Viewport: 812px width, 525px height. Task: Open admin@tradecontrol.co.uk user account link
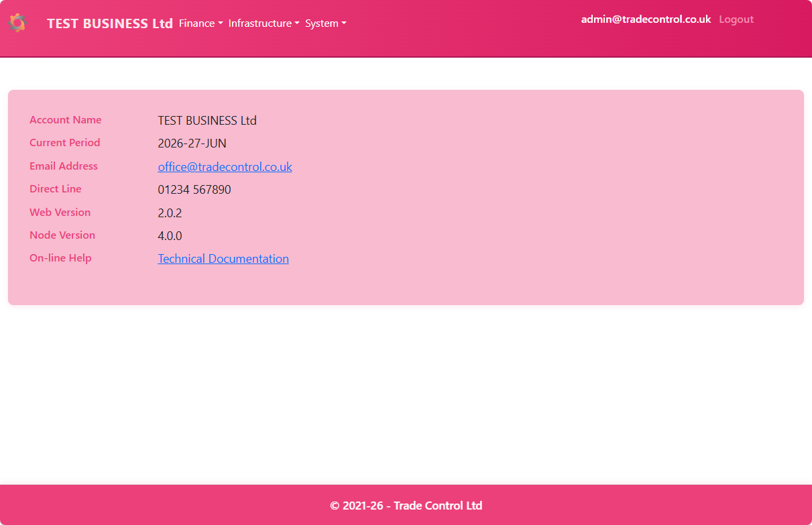coord(646,19)
